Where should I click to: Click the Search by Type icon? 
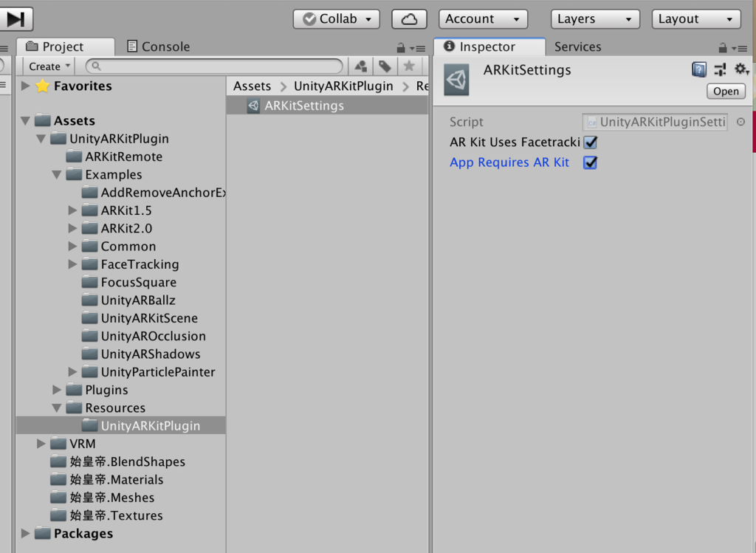(x=360, y=66)
